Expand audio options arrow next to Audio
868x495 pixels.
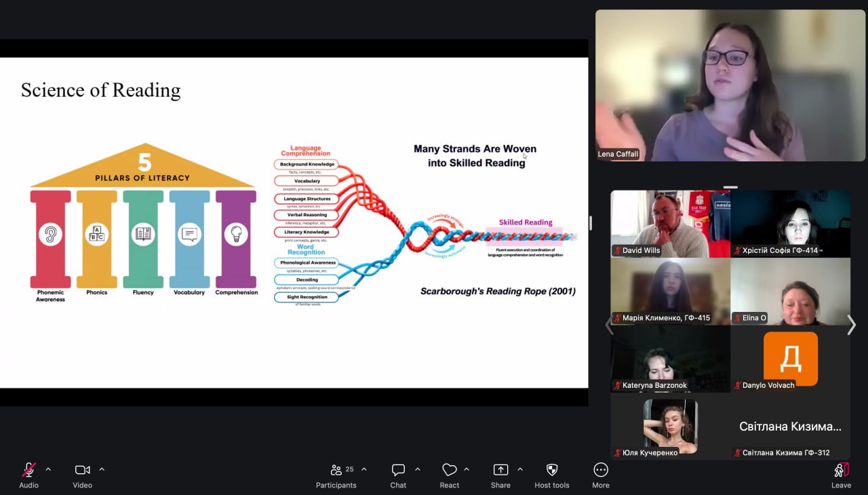pyautogui.click(x=48, y=469)
